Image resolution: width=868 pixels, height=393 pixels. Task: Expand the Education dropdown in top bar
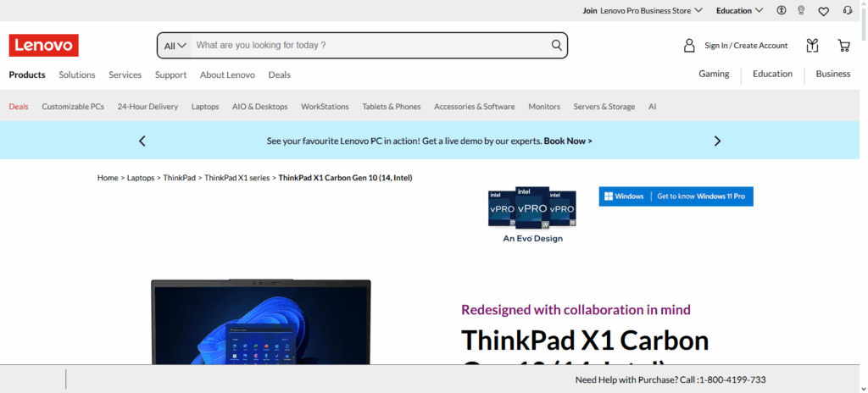click(x=739, y=10)
